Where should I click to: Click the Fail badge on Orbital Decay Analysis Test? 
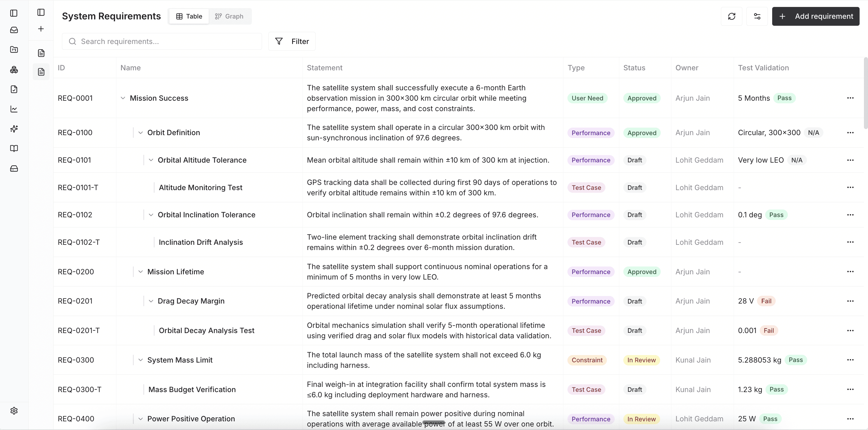769,330
